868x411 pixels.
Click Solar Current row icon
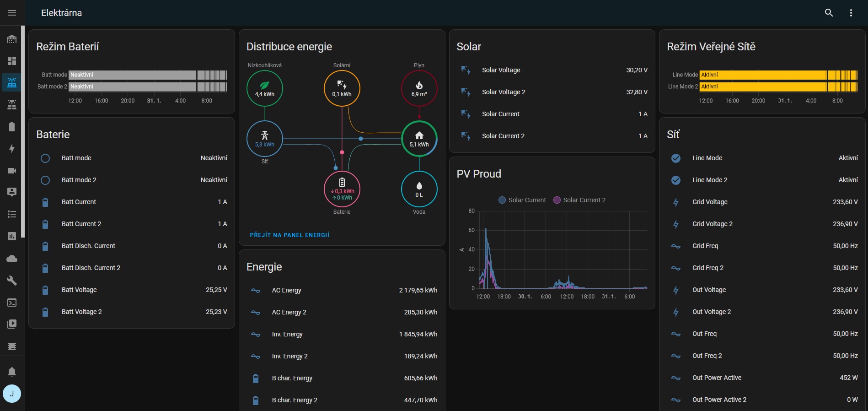pos(466,114)
